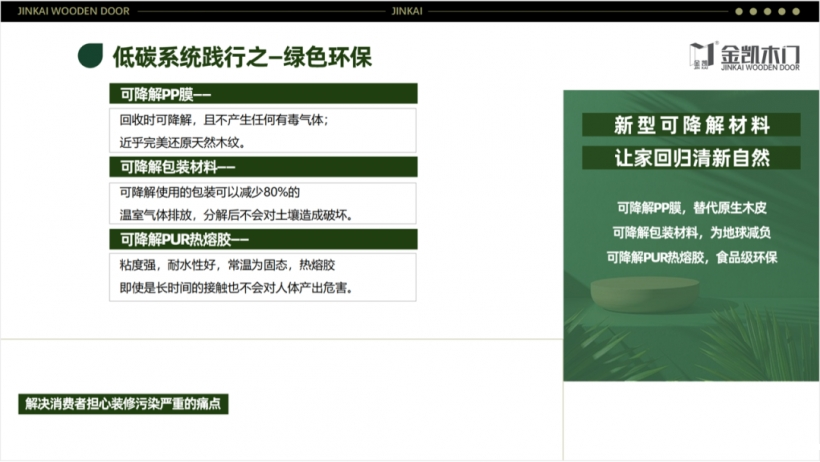The width and height of the screenshot is (820, 462).
Task: Click the text box mentioning 减少80% emissions
Action: pyautogui.click(x=263, y=203)
